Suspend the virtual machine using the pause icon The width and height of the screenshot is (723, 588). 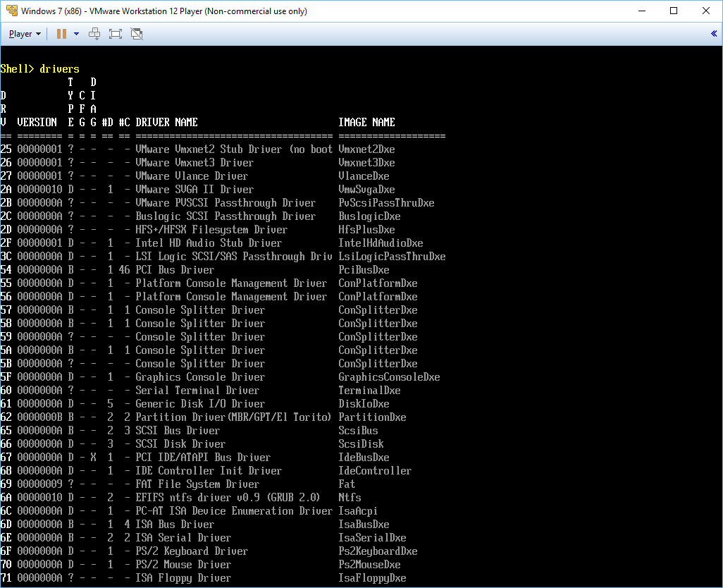pyautogui.click(x=62, y=33)
